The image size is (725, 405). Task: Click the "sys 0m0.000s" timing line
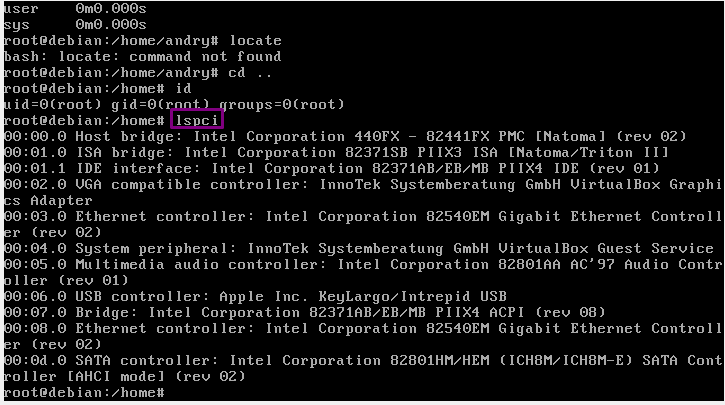[x=75, y=24]
